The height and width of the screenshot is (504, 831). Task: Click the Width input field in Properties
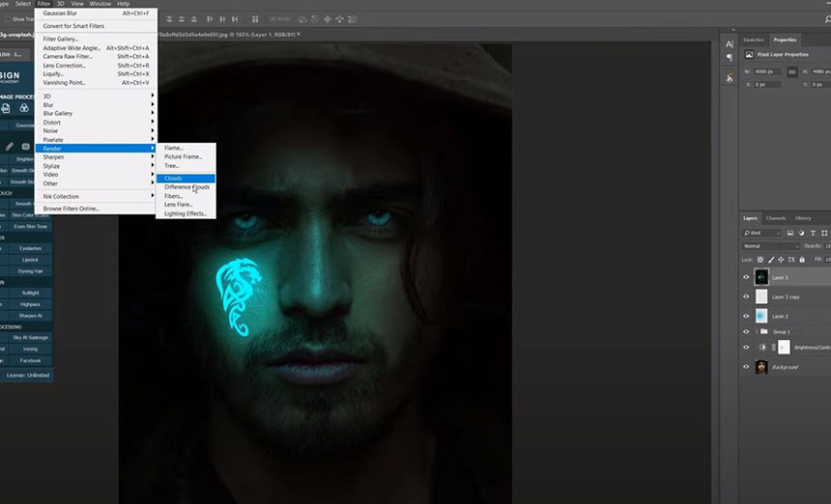[x=769, y=70]
